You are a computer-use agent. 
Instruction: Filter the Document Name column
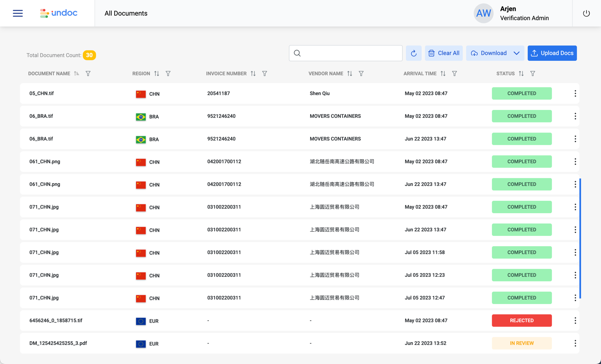click(x=88, y=74)
